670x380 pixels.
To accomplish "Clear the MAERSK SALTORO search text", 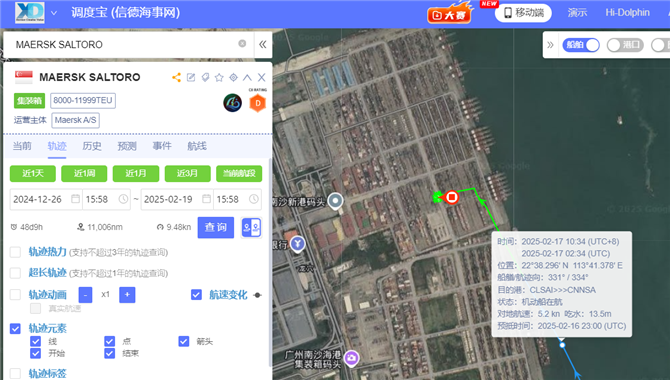I will pos(242,44).
